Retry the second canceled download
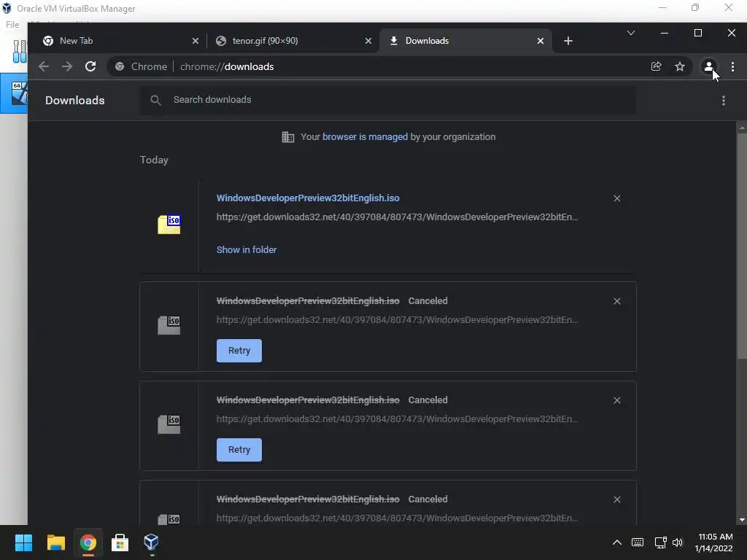The height and width of the screenshot is (560, 747). coord(239,449)
